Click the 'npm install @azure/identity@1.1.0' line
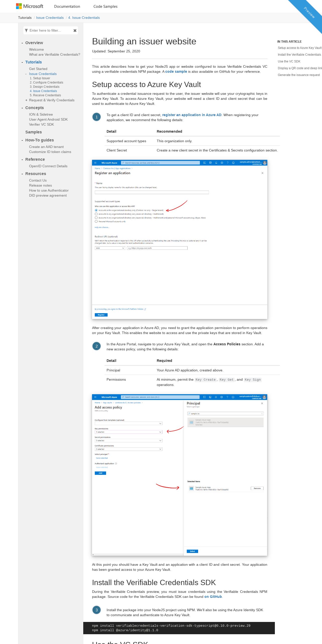 click(125, 630)
